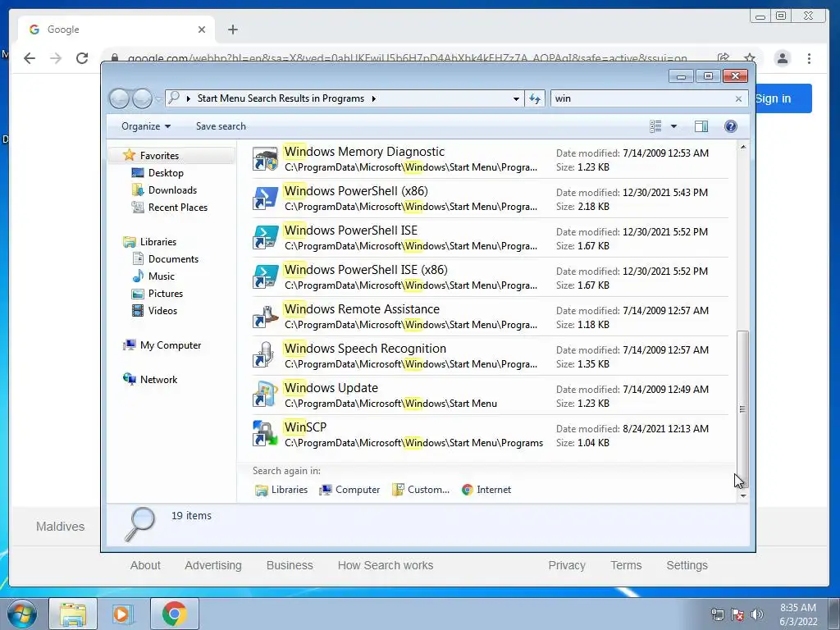Search again in Libraries
Viewport: 840px width, 630px height.
(281, 490)
